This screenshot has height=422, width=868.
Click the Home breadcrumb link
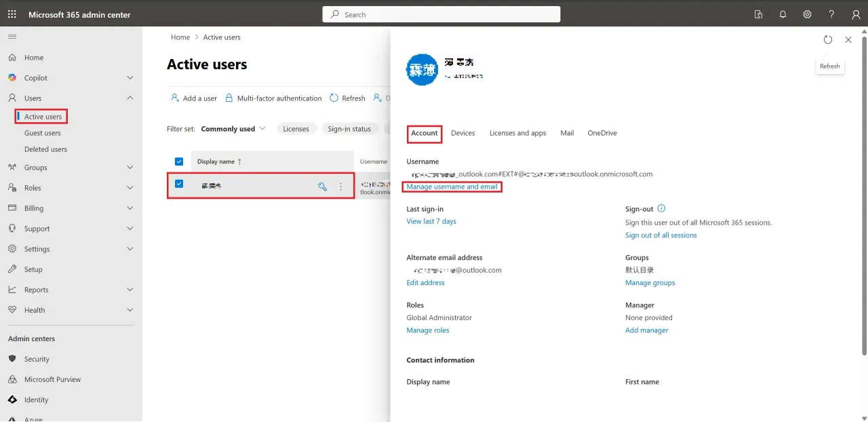pyautogui.click(x=180, y=37)
